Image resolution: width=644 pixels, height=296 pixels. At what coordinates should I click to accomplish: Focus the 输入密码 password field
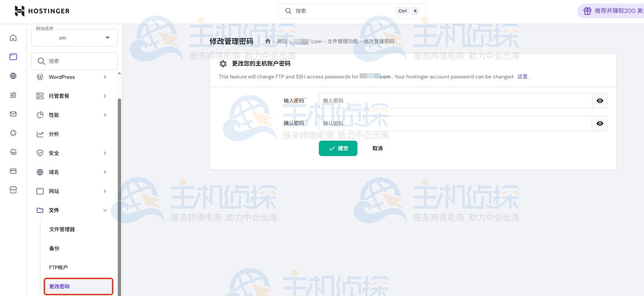(455, 101)
